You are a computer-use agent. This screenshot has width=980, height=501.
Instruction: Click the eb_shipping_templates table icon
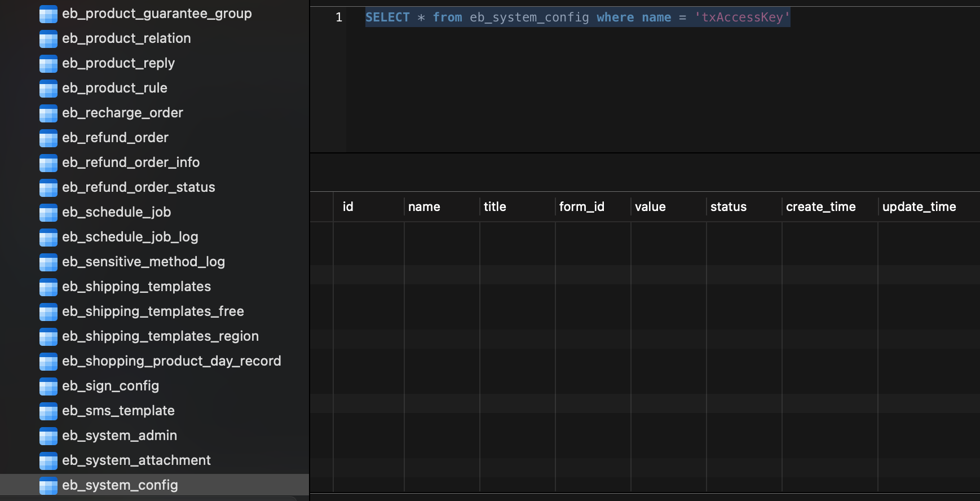pyautogui.click(x=48, y=287)
